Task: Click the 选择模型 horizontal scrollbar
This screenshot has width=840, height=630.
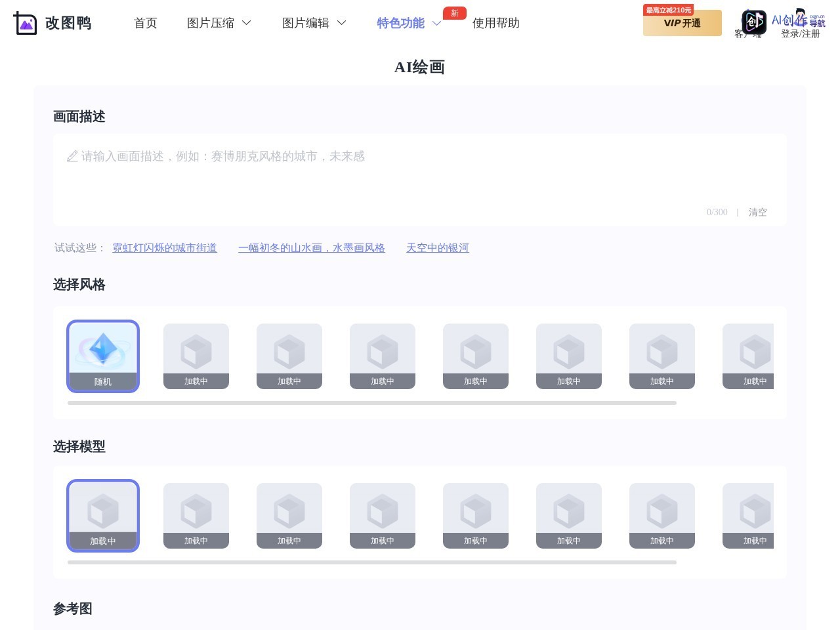Action: point(372,562)
